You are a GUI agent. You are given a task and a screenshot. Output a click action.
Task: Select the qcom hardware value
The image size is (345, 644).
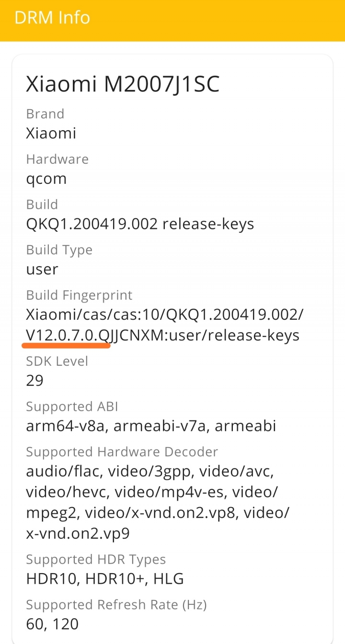point(46,179)
